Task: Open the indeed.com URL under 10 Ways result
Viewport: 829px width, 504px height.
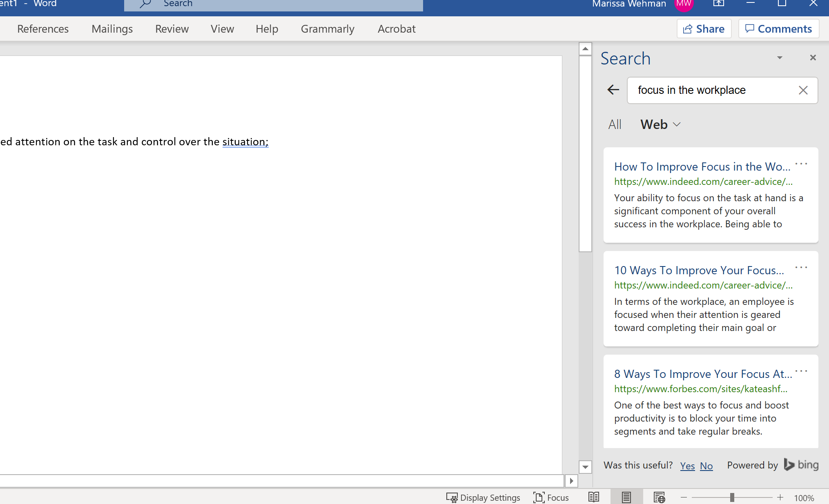Action: tap(703, 285)
